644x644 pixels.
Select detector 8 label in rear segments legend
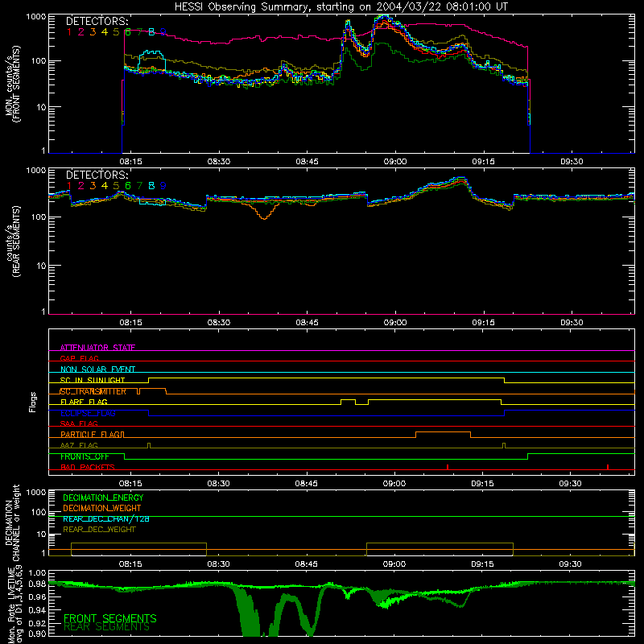[151, 186]
